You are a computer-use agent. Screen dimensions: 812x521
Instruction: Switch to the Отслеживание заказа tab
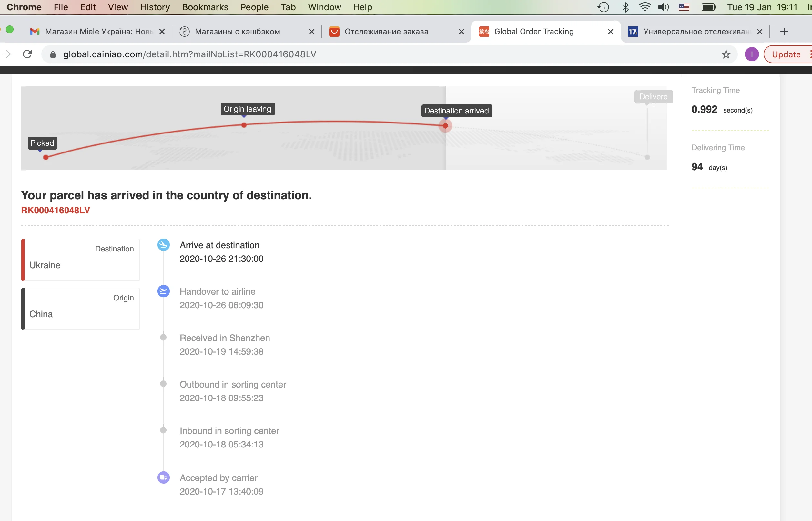point(386,32)
